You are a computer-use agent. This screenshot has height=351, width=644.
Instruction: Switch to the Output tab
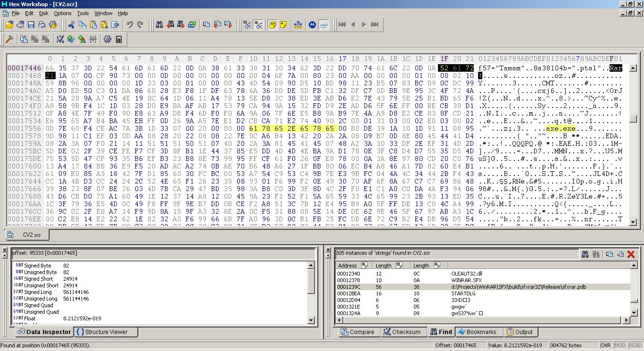tap(520, 332)
